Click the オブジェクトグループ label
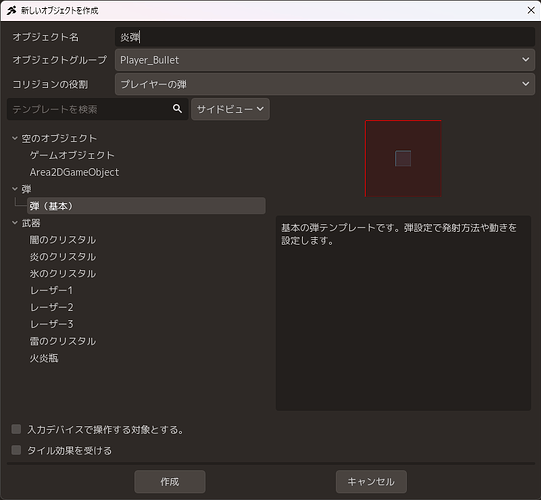The width and height of the screenshot is (541, 500). pyautogui.click(x=60, y=60)
